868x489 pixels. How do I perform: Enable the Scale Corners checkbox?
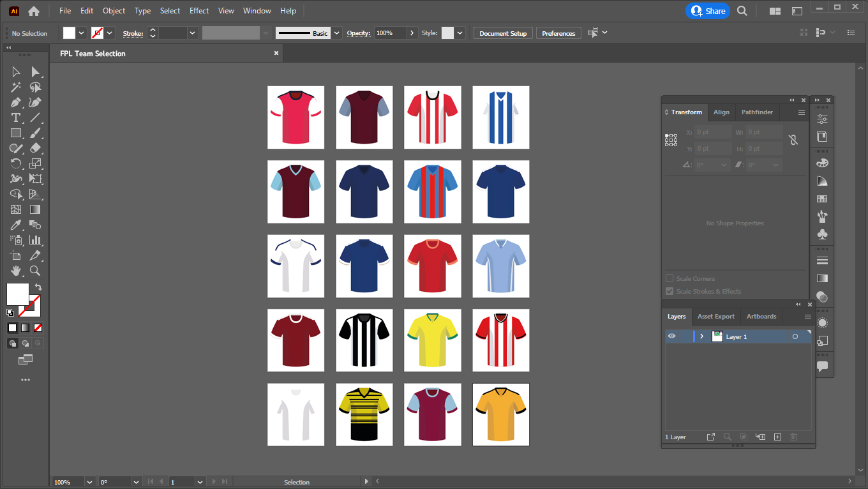coord(670,278)
